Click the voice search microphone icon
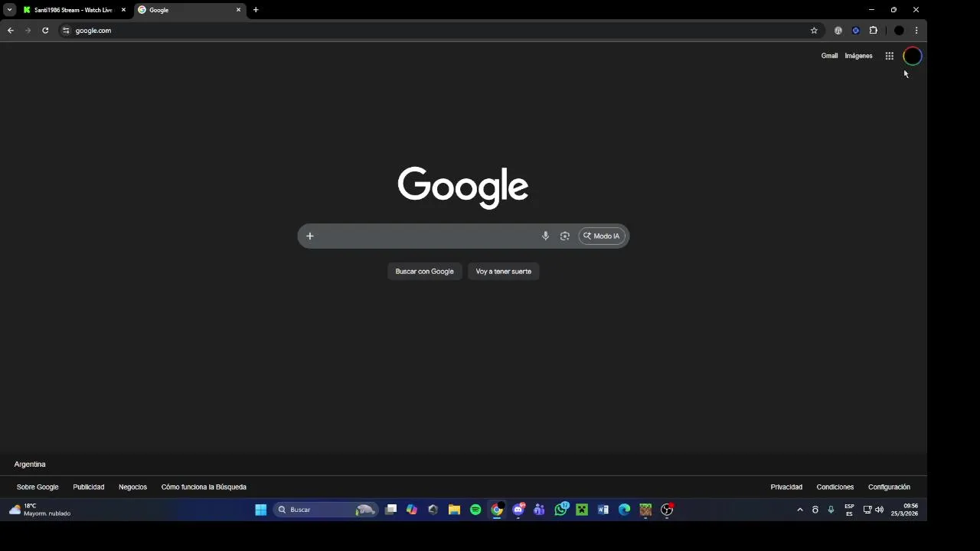 pyautogui.click(x=545, y=236)
